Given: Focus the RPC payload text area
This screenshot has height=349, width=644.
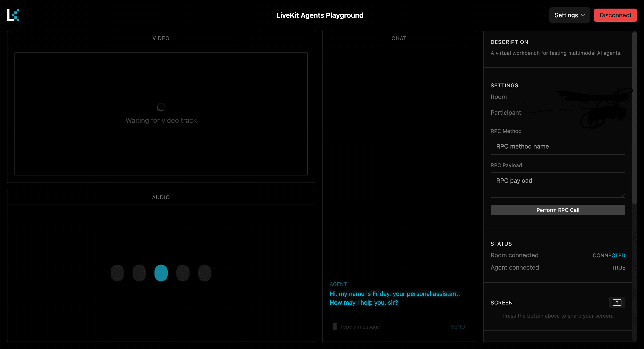Looking at the screenshot, I should point(558,185).
